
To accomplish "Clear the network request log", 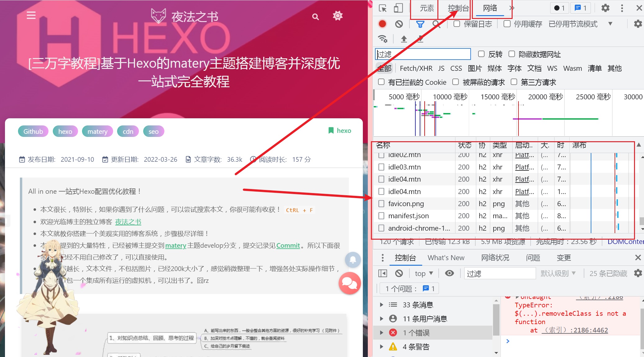I will tap(399, 24).
